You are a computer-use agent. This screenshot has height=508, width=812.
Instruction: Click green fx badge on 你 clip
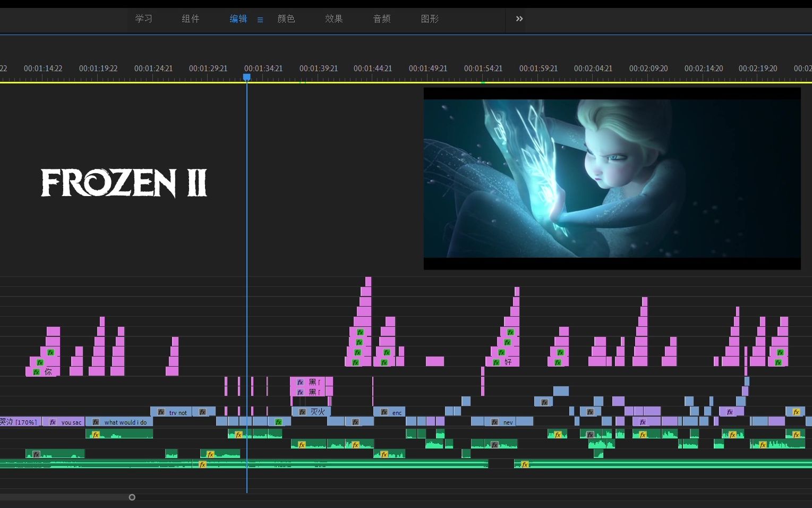tap(36, 372)
